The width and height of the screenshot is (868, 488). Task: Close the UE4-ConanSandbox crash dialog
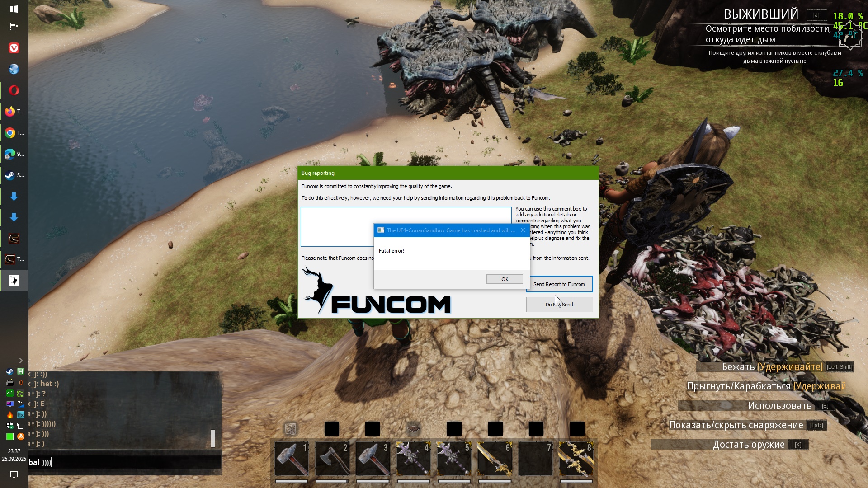[x=523, y=230]
